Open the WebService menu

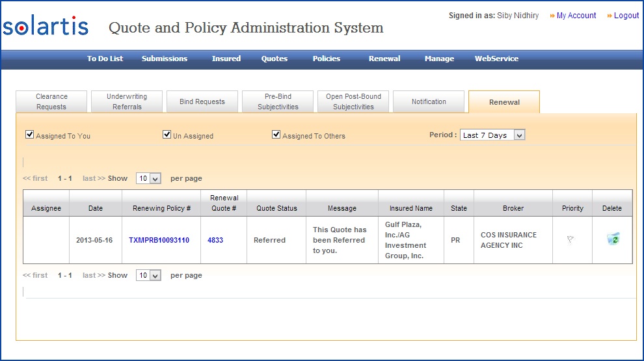[x=496, y=59]
